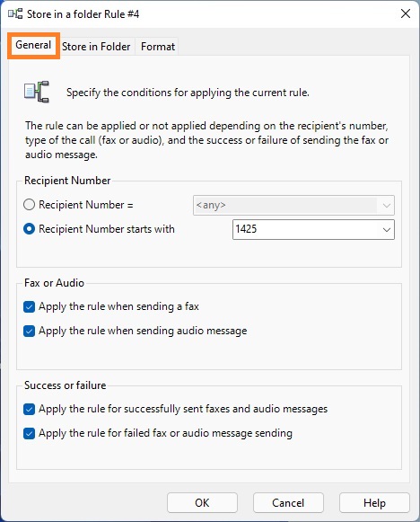Click the 'Specify the conditions' heading text

click(x=188, y=93)
